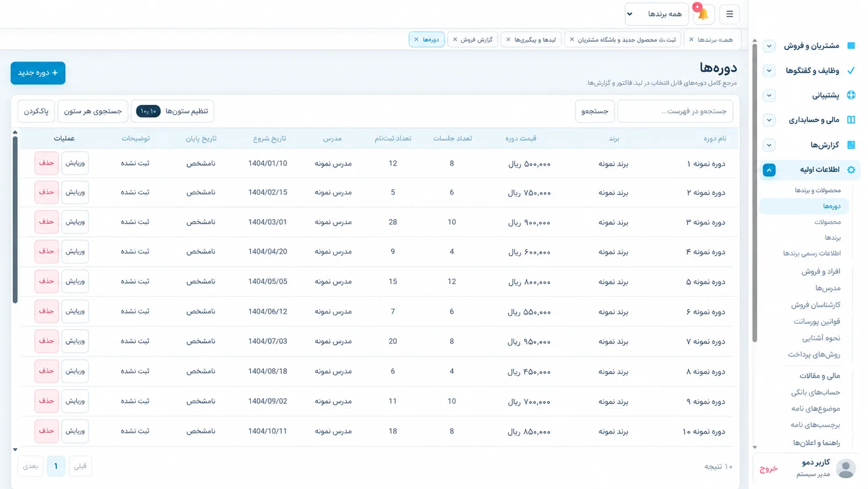Click price ۹۵۰,۰۰۰ ریال cell

point(529,342)
